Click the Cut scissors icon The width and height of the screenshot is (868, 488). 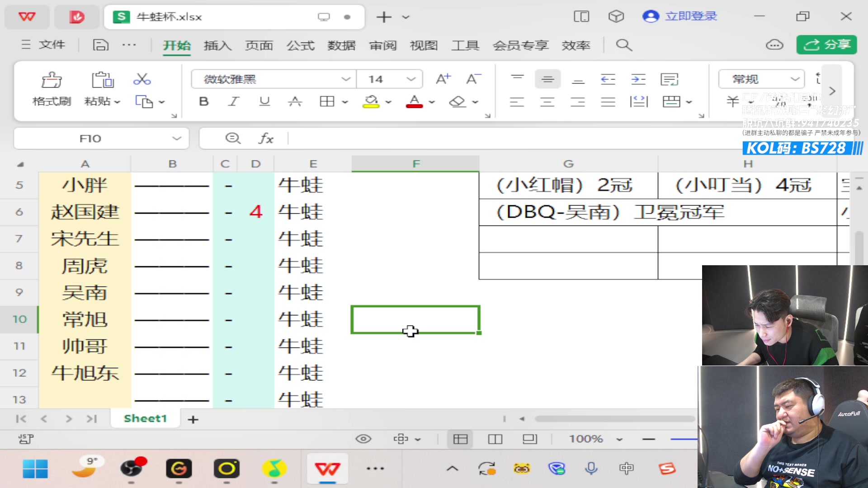(x=142, y=79)
